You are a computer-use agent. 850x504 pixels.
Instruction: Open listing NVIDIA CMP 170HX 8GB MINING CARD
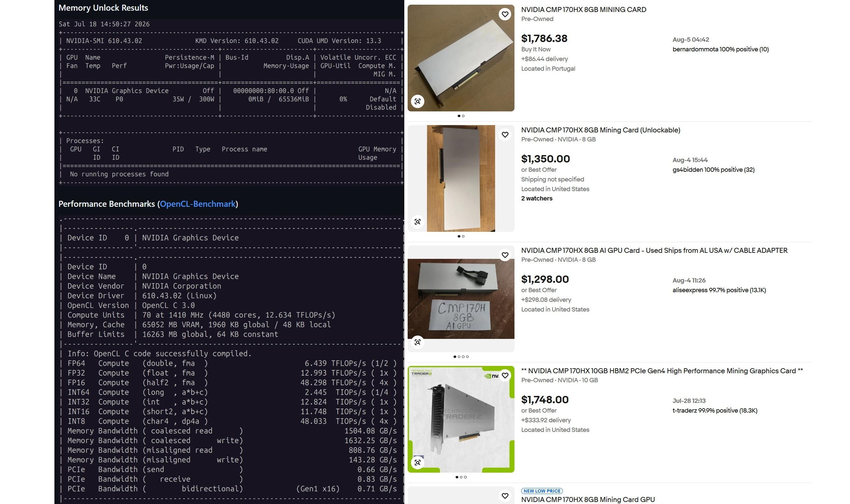[x=584, y=10]
